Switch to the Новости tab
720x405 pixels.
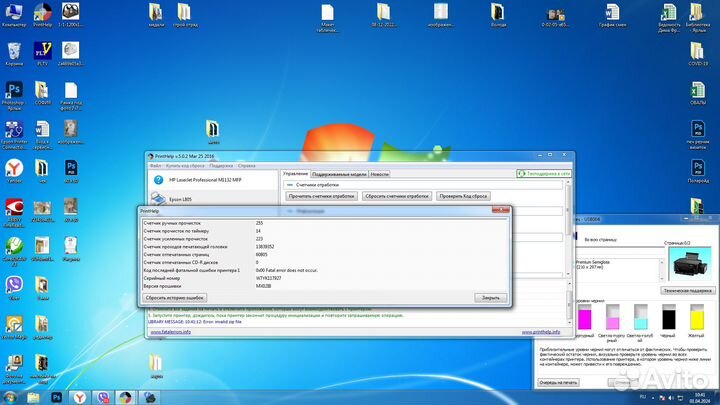pos(379,174)
